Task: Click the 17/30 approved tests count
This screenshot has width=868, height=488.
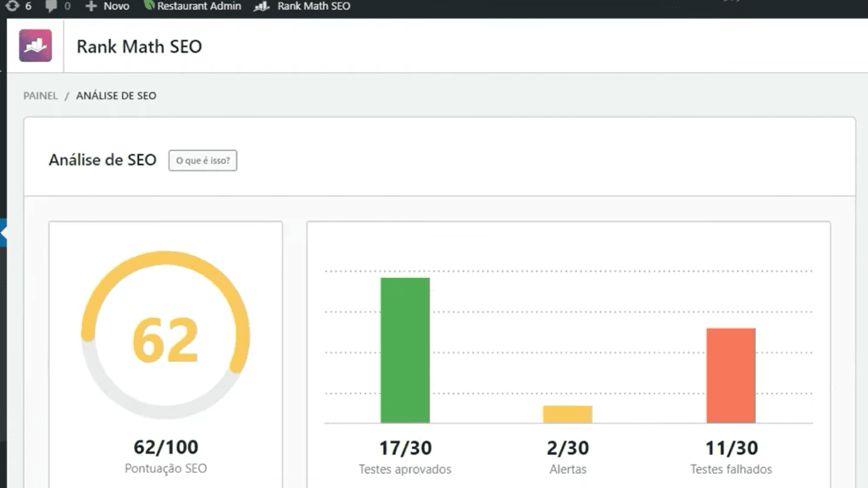Action: 405,448
